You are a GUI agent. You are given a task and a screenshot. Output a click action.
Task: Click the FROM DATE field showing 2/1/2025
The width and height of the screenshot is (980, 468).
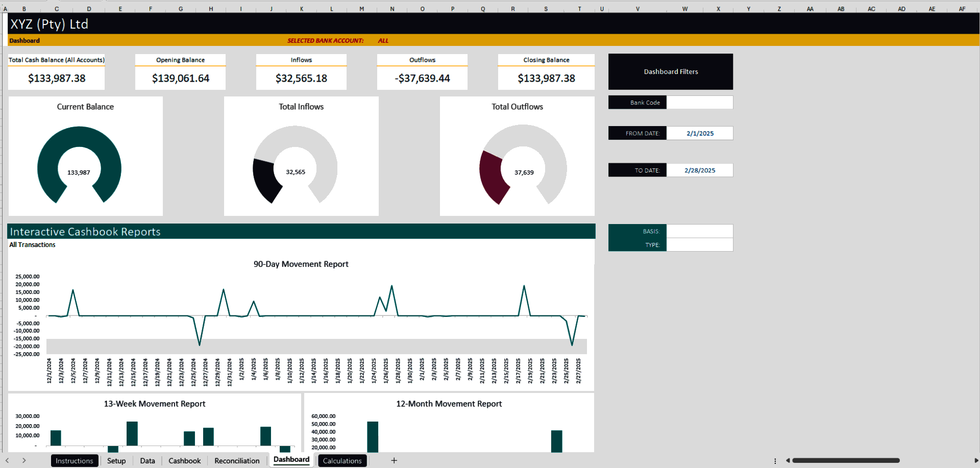700,133
